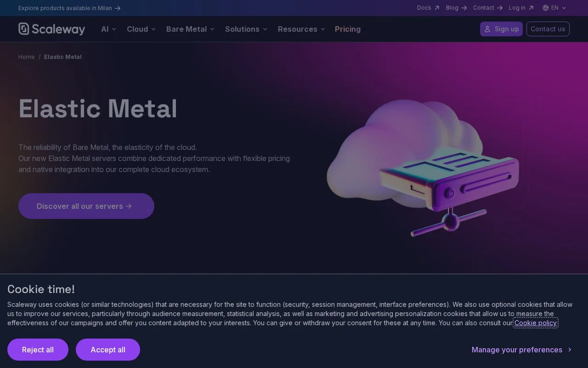Image resolution: width=588 pixels, height=368 pixels.
Task: Reject all cookies
Action: (x=38, y=350)
